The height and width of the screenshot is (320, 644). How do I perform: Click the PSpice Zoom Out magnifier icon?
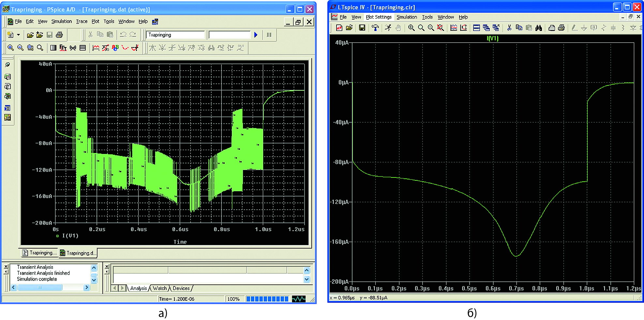tap(21, 48)
